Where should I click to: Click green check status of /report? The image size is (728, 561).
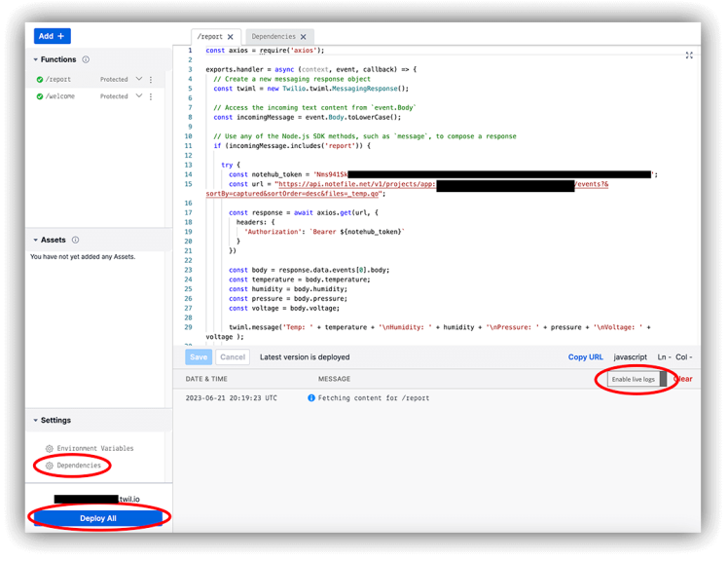[40, 80]
